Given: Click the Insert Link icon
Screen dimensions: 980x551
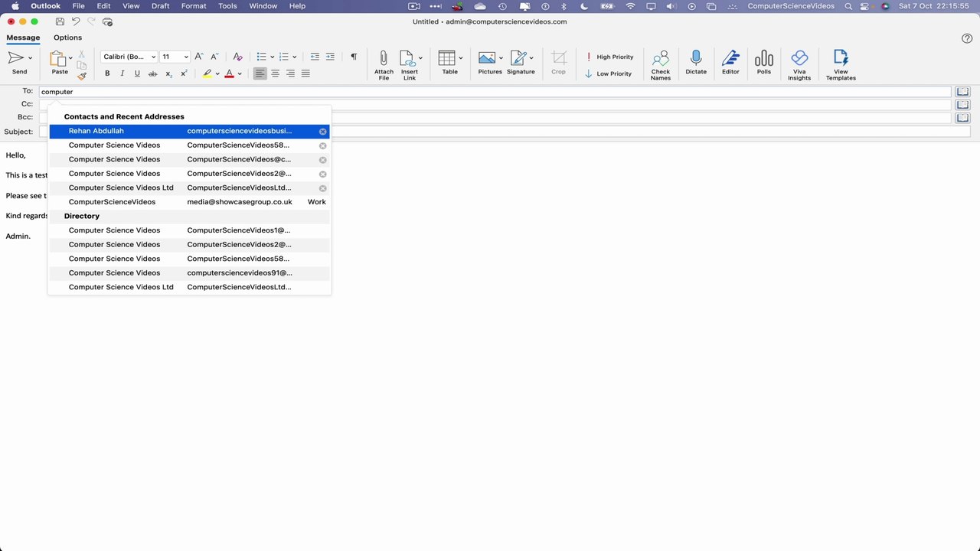Looking at the screenshot, I should pyautogui.click(x=407, y=59).
